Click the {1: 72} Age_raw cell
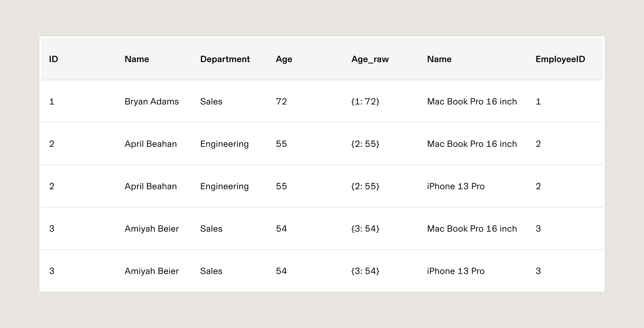Image resolution: width=644 pixels, height=328 pixels. 365,101
